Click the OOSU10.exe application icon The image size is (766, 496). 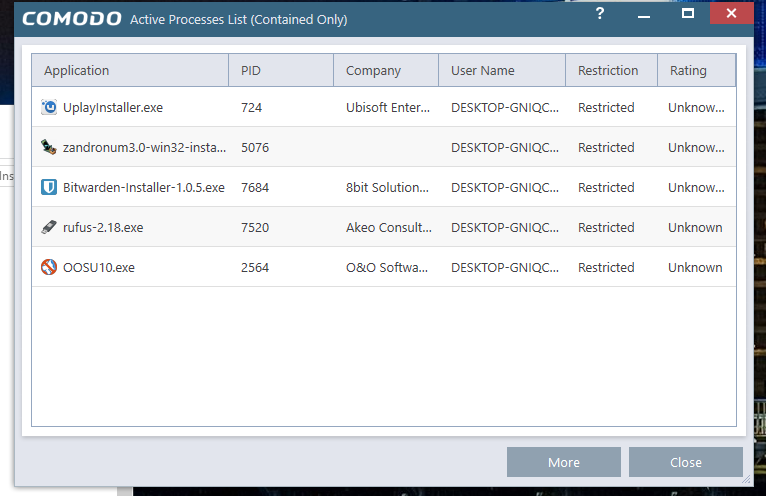(49, 267)
